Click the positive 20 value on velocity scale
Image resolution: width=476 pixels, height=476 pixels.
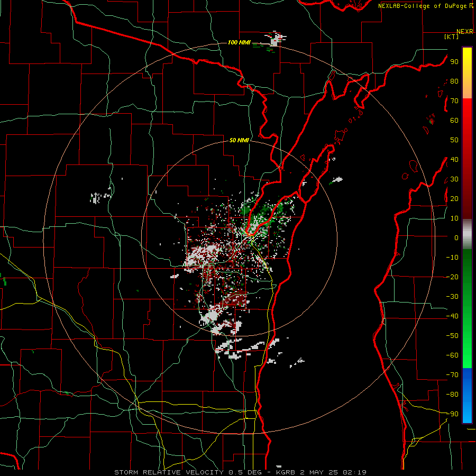coord(454,199)
